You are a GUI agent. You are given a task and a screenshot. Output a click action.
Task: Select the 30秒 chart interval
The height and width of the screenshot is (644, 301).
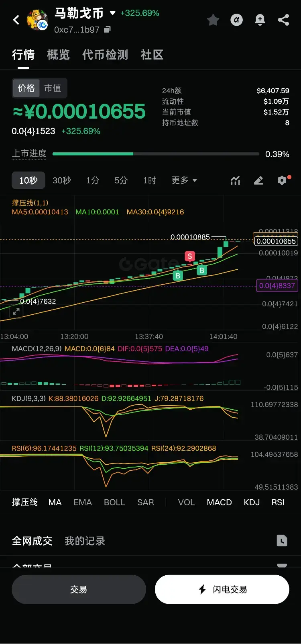[x=62, y=180]
